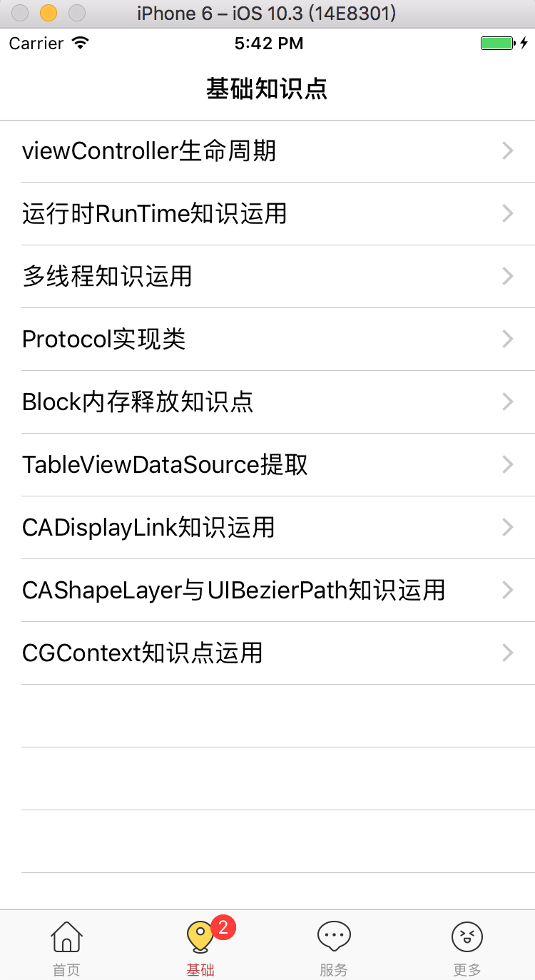535x980 pixels.
Task: Click the Wi-Fi signal icon
Action: tap(81, 44)
